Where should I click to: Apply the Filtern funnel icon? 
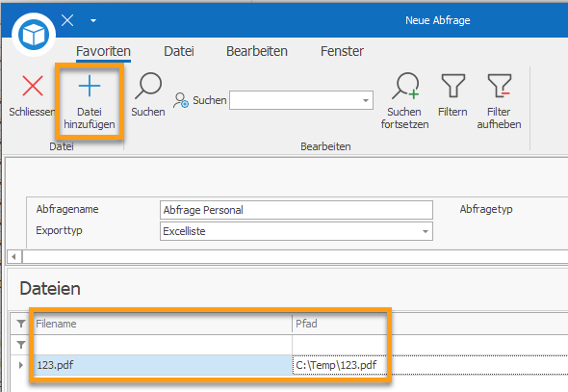452,86
